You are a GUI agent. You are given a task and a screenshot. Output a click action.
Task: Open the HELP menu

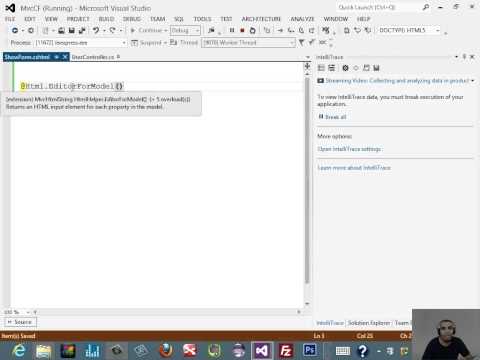click(364, 19)
